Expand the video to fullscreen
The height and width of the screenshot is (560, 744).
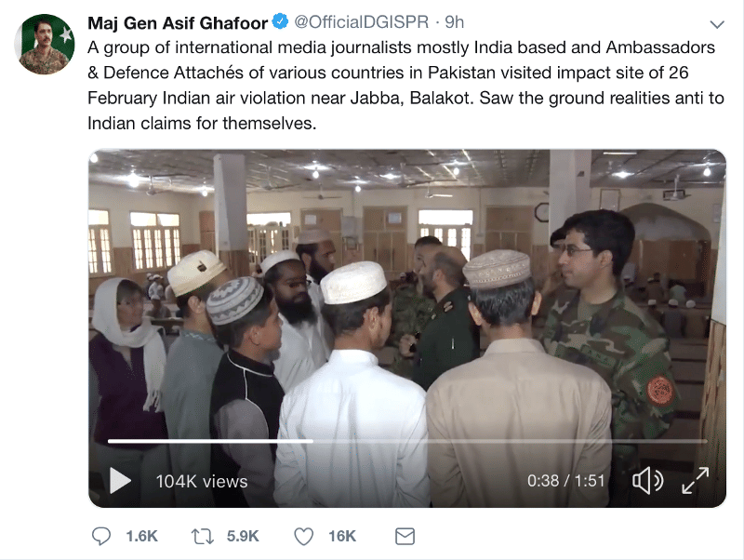pos(695,480)
